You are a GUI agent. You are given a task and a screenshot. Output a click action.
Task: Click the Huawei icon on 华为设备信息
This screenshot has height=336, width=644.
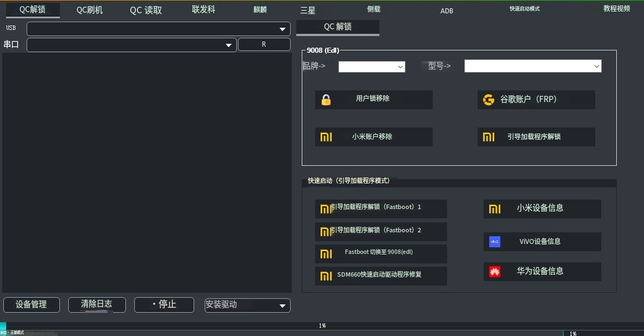[x=494, y=272]
